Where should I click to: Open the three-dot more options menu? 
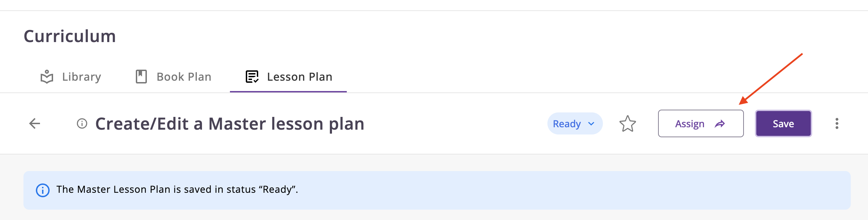pyautogui.click(x=837, y=123)
